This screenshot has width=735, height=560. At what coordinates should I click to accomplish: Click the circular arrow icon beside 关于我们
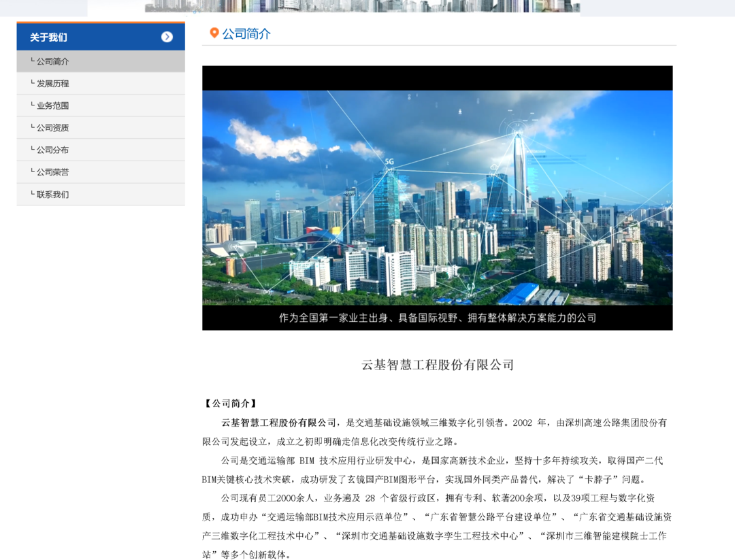[x=167, y=37]
